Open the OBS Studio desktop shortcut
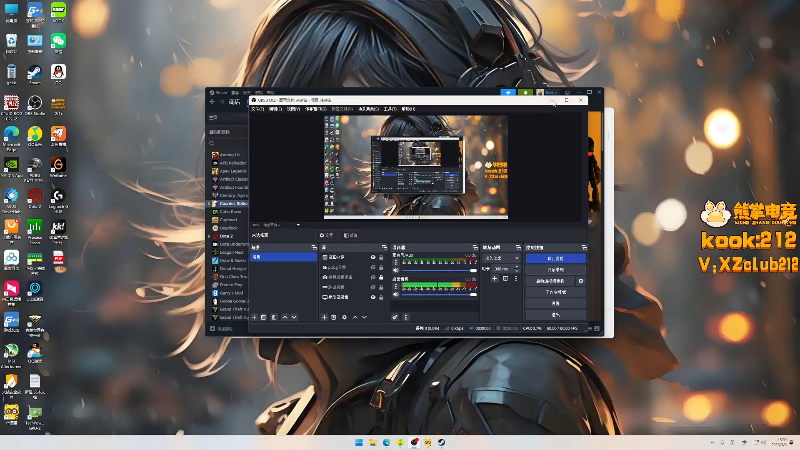Image resolution: width=800 pixels, height=450 pixels. [35, 106]
